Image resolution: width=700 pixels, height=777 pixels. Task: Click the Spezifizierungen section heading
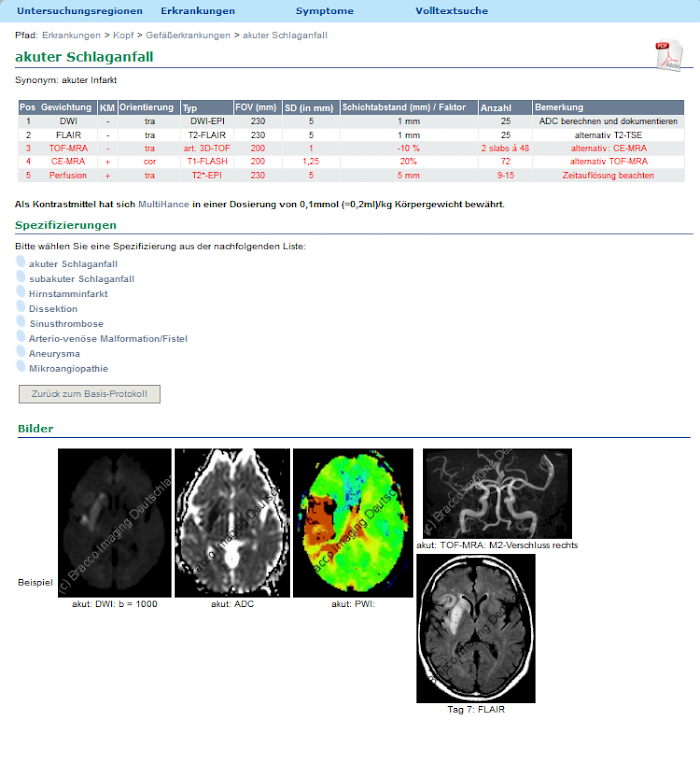(66, 225)
